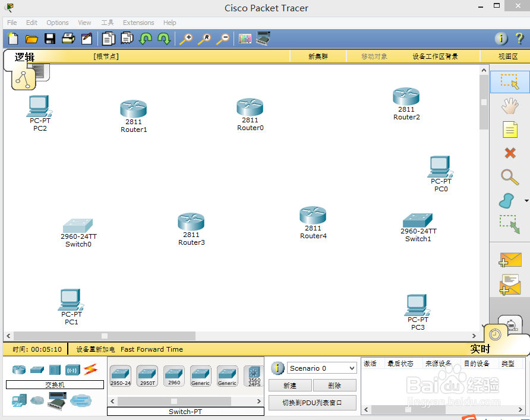The image size is (530, 420).
Task: Zoom in with the plus magnifier icon
Action: (x=186, y=39)
